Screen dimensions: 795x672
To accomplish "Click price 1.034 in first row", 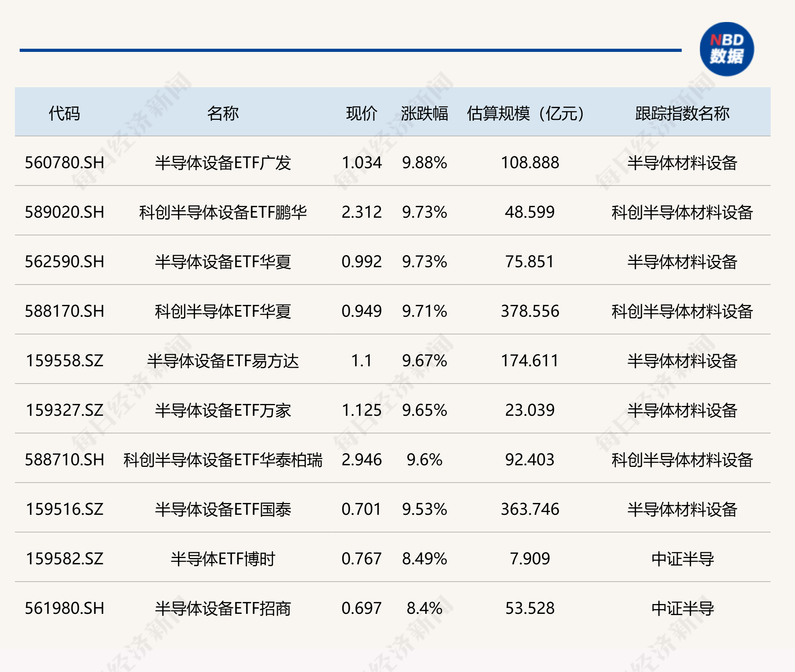I will tap(362, 163).
